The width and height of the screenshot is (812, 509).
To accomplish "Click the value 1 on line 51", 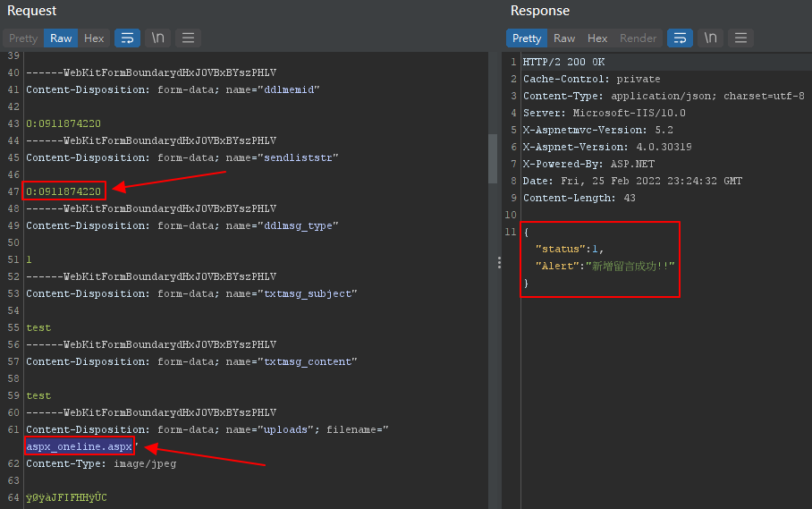I will [29, 259].
